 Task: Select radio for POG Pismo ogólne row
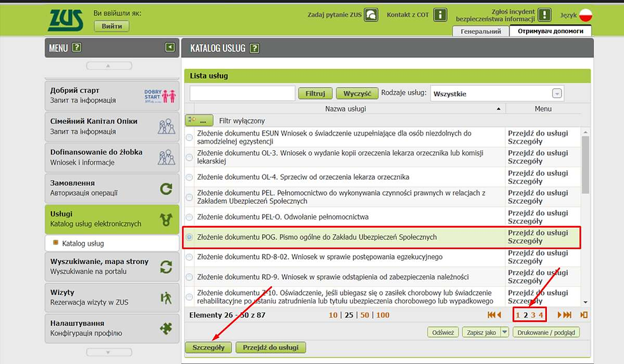pos(190,237)
